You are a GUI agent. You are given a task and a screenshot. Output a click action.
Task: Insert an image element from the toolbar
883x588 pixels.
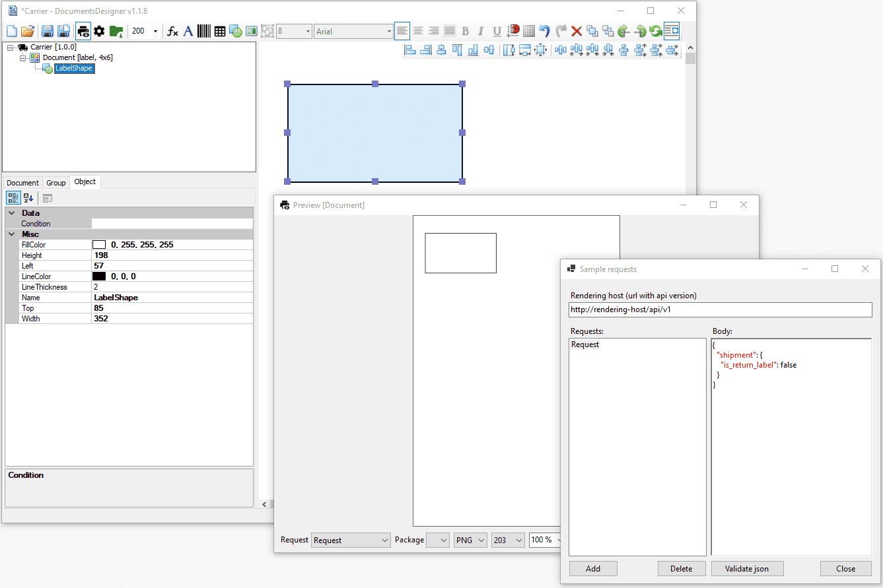point(251,31)
